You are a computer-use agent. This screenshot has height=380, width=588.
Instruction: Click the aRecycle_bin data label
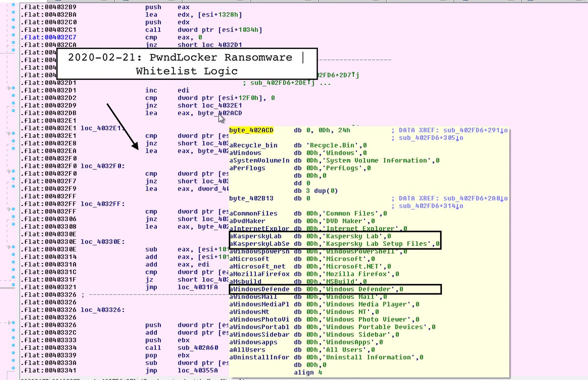click(x=253, y=145)
